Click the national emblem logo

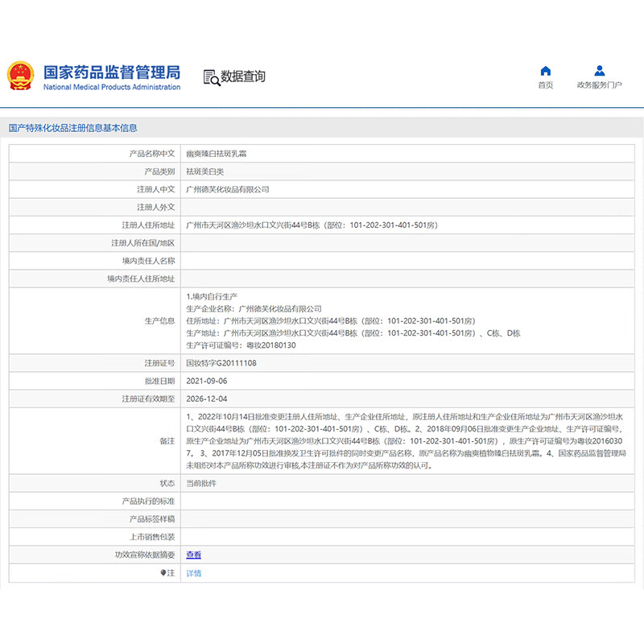pos(21,76)
